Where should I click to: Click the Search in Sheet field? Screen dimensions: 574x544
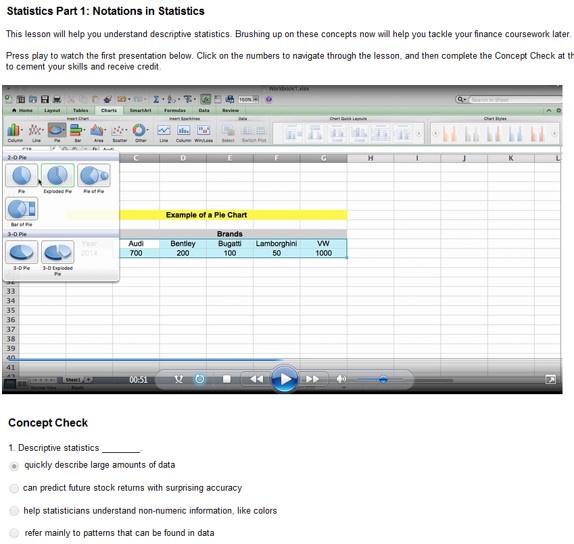tap(515, 100)
